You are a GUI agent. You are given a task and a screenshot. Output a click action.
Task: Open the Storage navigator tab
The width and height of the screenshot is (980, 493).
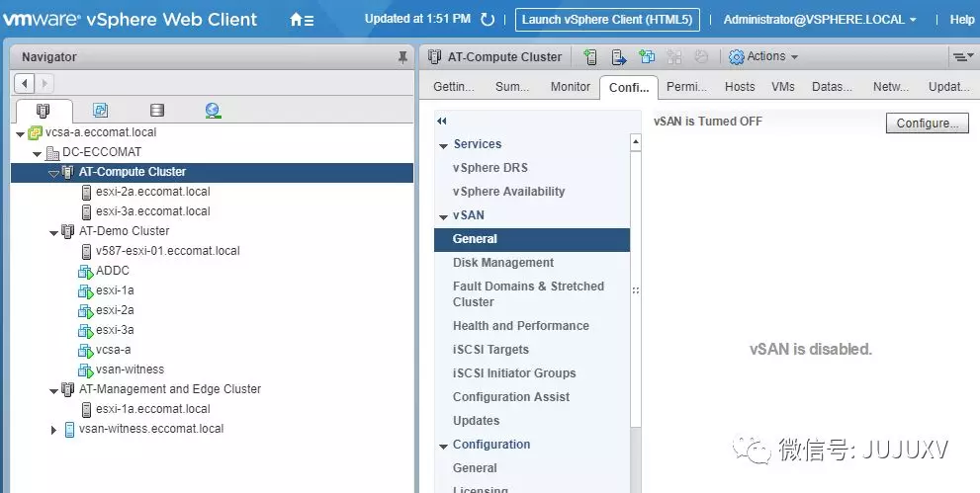(157, 111)
